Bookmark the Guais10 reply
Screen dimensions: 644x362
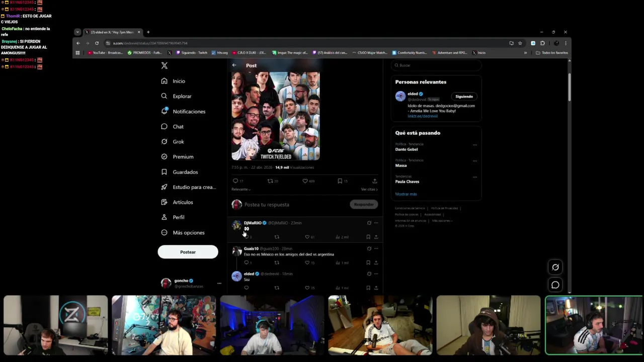click(x=368, y=262)
